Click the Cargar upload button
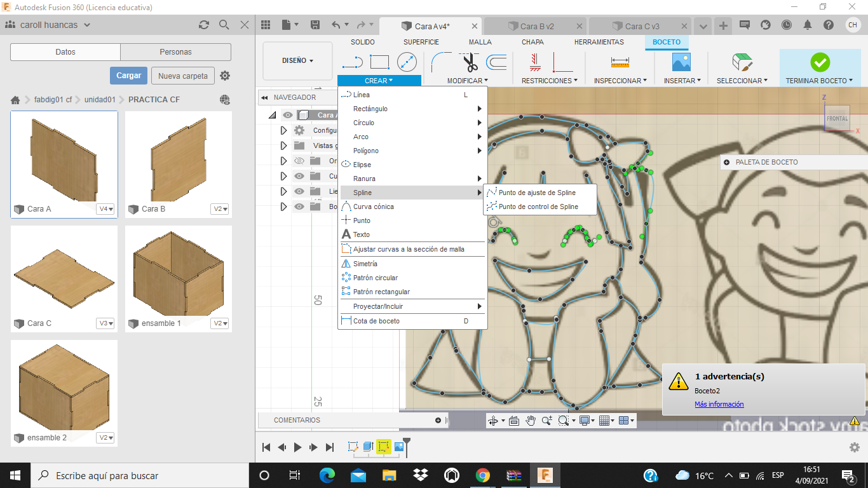868x488 pixels. pyautogui.click(x=128, y=76)
